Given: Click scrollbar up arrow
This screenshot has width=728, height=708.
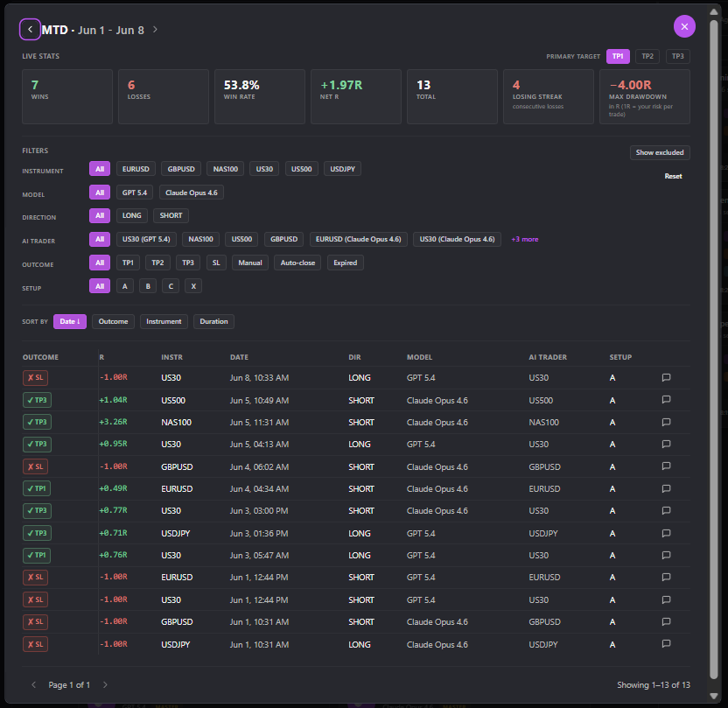Looking at the screenshot, I should tap(714, 11).
